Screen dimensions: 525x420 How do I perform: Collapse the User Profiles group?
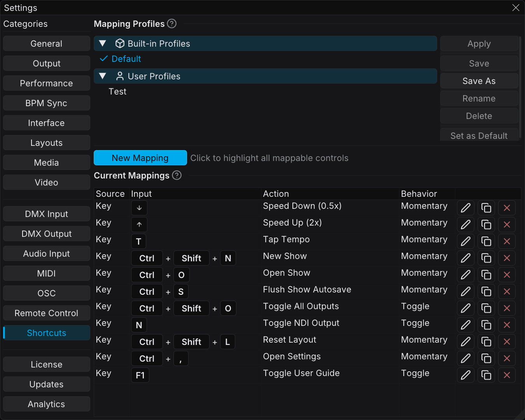[103, 76]
